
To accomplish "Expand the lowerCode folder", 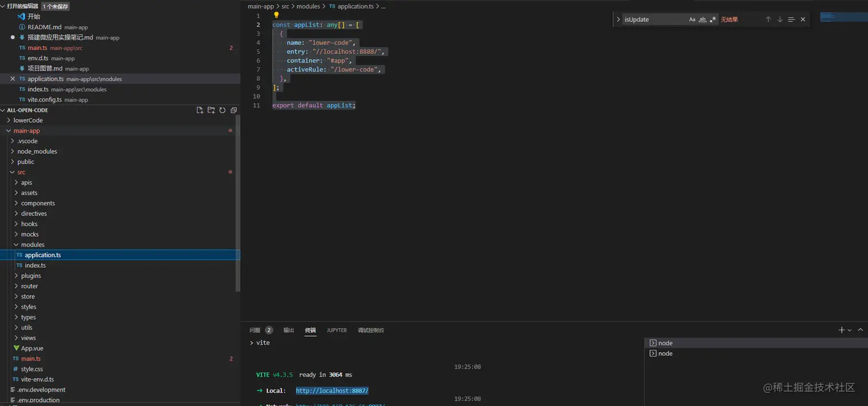I will click(120, 120).
